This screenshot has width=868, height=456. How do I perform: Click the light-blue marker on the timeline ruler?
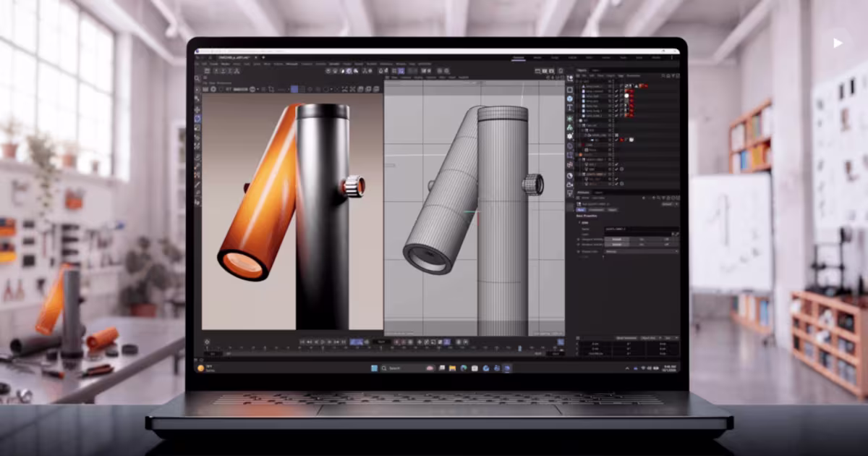click(519, 348)
